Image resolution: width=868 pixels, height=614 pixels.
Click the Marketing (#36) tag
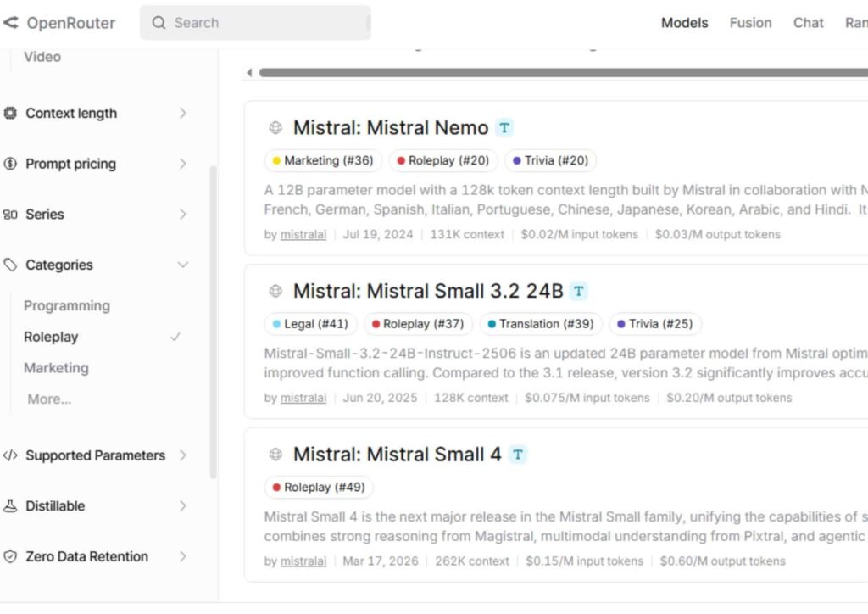coord(323,160)
